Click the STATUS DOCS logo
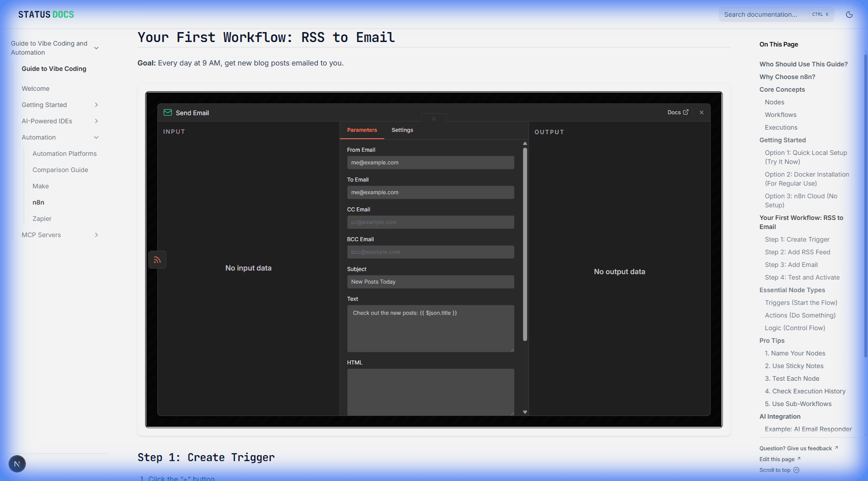The height and width of the screenshot is (481, 868). (45, 14)
